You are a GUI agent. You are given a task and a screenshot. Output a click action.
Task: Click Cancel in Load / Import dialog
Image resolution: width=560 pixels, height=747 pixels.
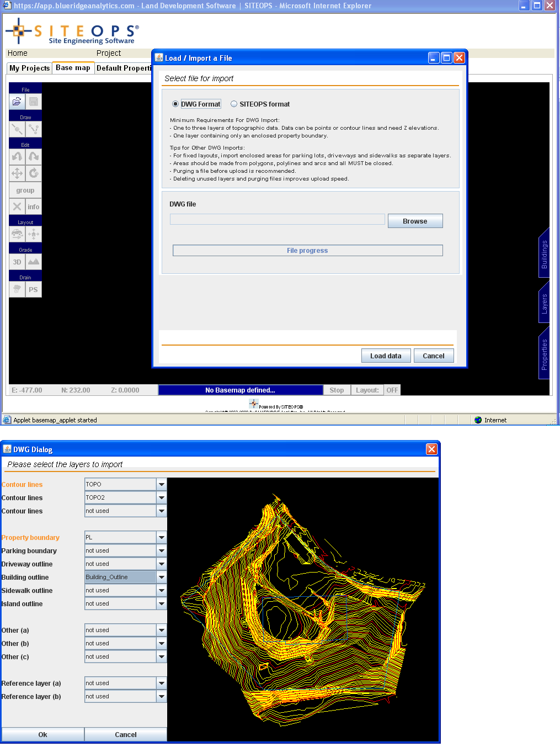coord(434,356)
